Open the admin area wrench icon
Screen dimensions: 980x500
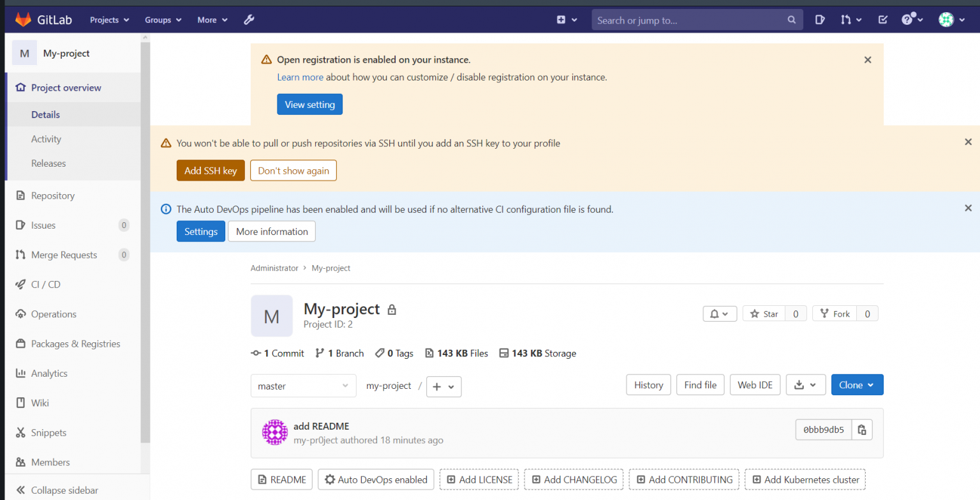tap(249, 20)
